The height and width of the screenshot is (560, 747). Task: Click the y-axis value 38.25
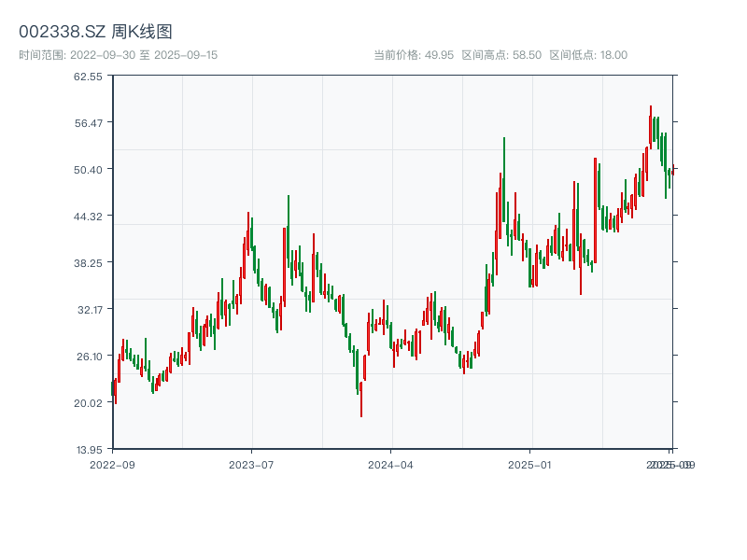pyautogui.click(x=88, y=263)
